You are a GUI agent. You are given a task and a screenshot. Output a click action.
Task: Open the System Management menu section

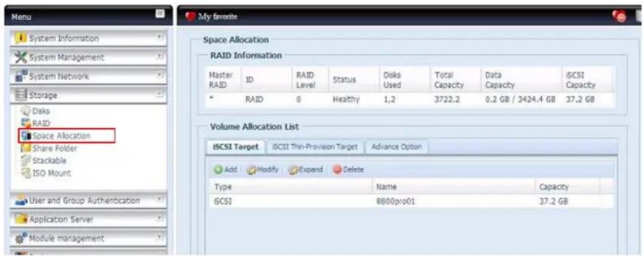click(89, 57)
